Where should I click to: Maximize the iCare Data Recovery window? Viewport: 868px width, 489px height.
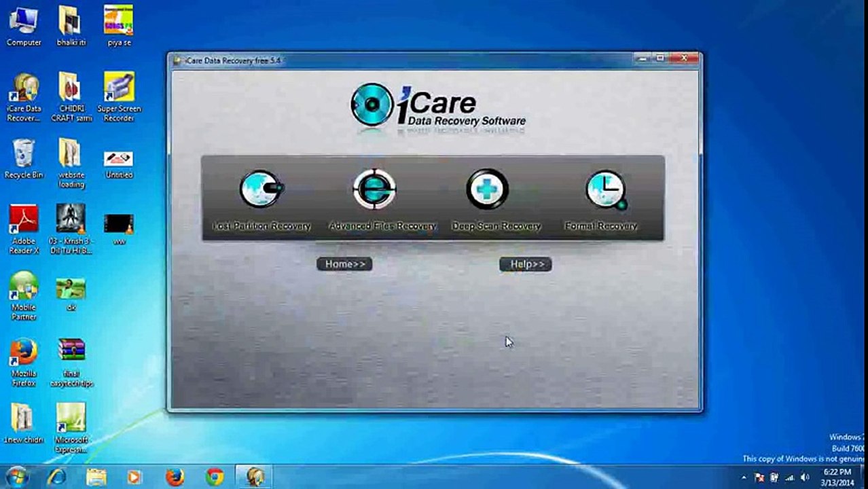[x=660, y=59]
